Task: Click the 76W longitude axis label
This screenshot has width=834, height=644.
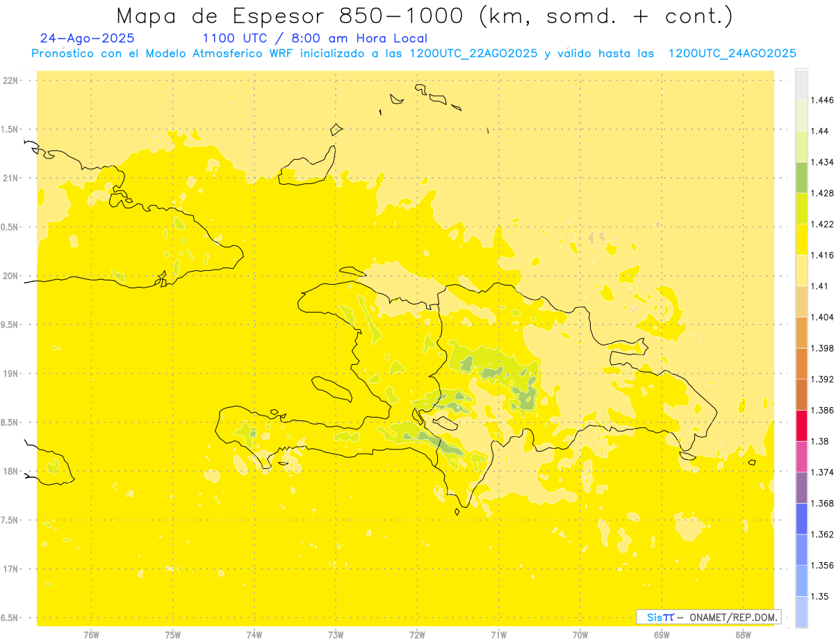Action: (91, 635)
